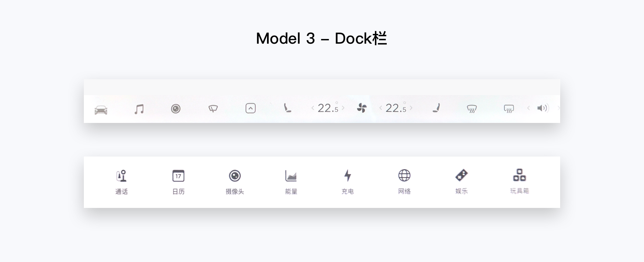Open the 通话 phone call app
644x262 pixels.
point(121,182)
